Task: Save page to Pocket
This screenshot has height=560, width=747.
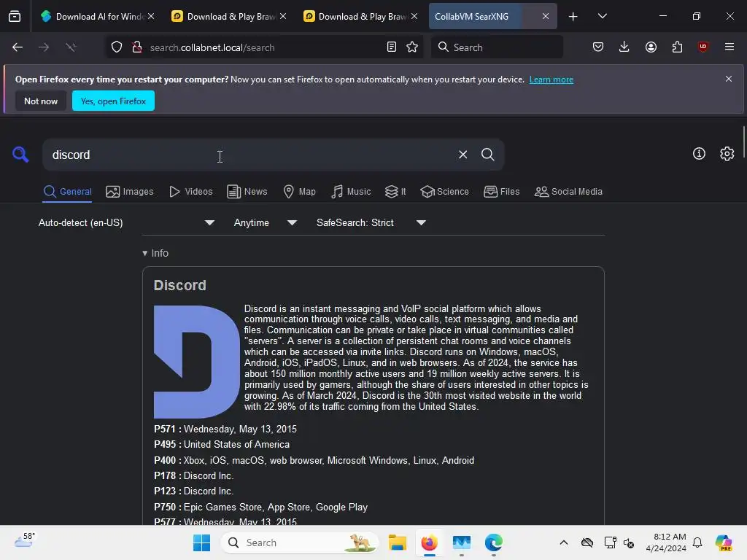Action: pos(598,47)
